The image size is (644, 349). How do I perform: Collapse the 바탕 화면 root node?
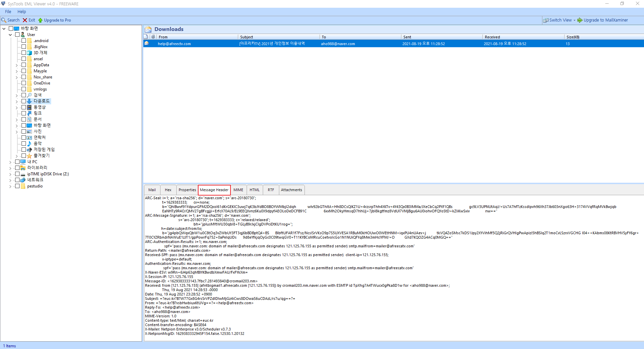(4, 29)
